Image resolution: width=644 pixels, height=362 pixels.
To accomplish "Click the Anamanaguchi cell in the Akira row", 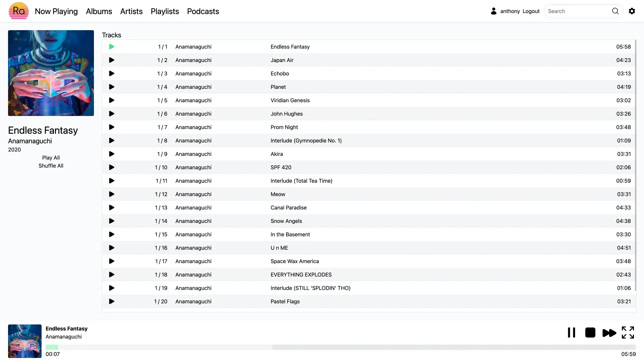I will [194, 154].
